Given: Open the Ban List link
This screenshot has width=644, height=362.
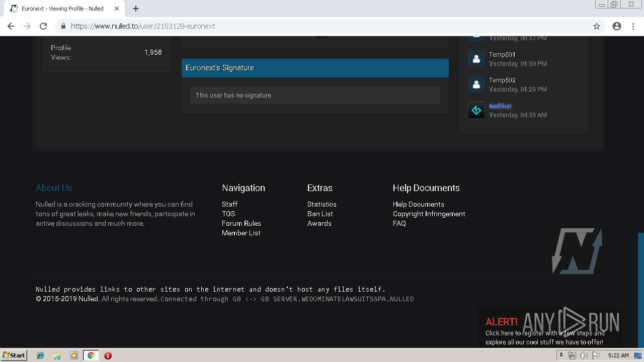Looking at the screenshot, I should [x=320, y=214].
